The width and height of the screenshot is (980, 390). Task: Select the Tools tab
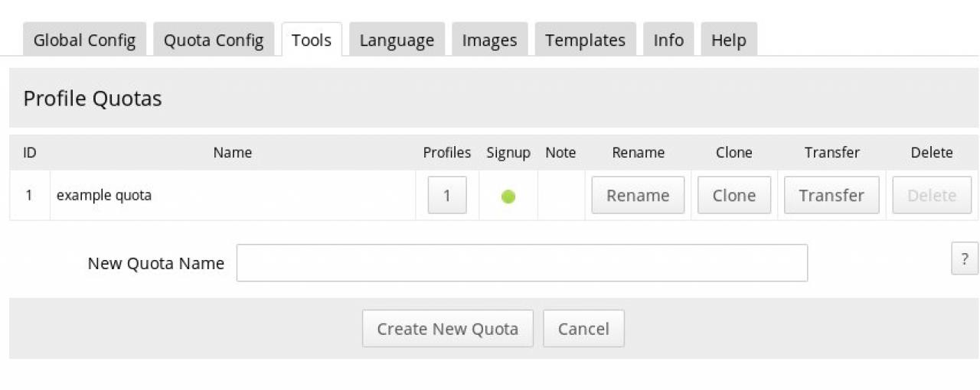312,40
